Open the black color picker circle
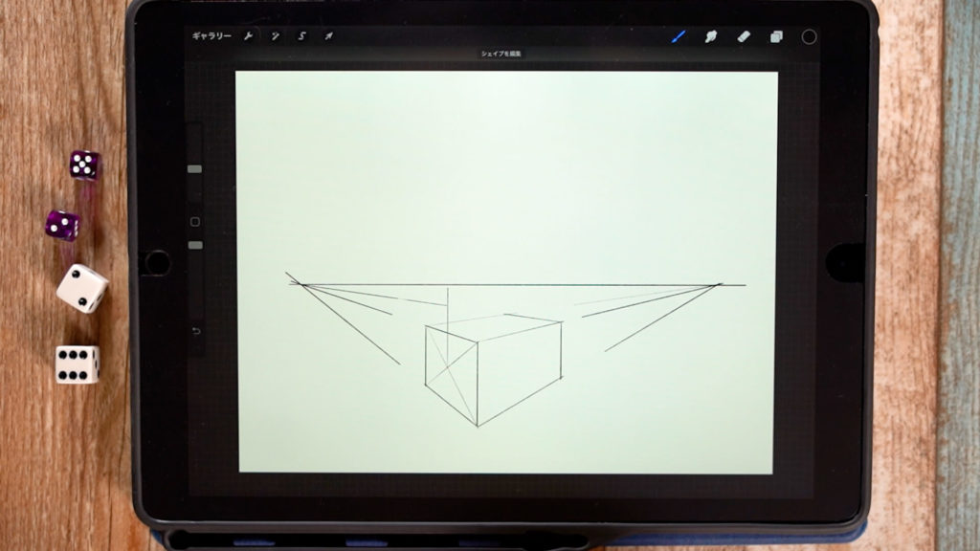 pyautogui.click(x=809, y=37)
